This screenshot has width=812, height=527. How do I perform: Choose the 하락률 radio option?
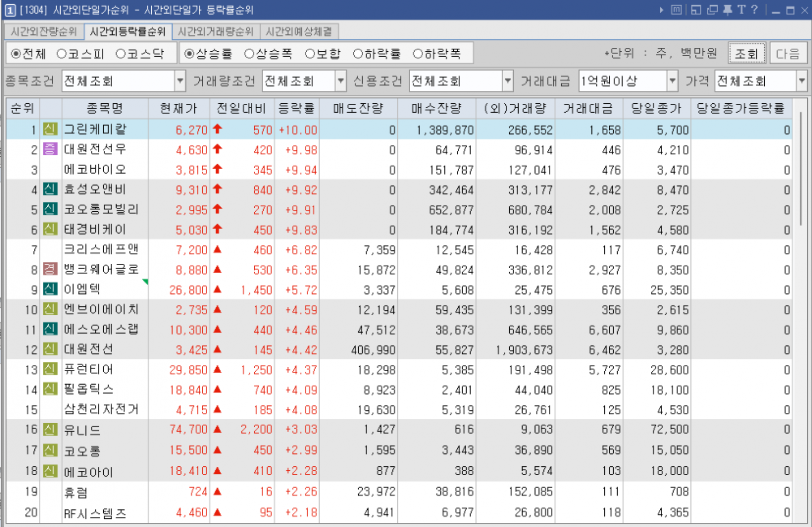[x=358, y=54]
